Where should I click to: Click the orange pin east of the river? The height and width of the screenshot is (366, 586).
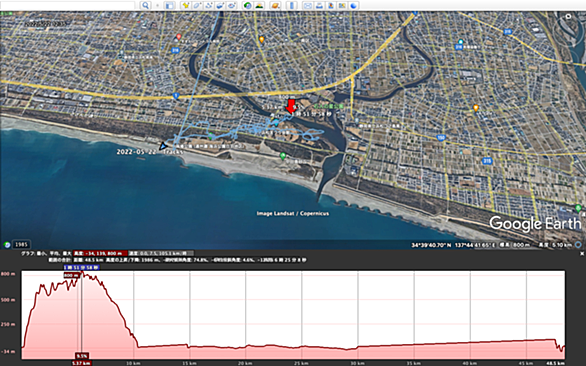(475, 108)
